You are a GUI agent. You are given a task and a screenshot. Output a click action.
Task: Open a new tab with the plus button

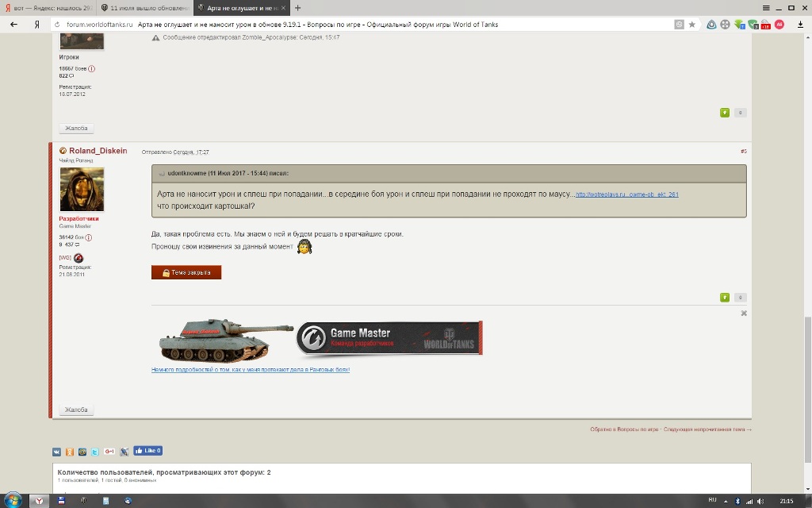[x=298, y=8]
